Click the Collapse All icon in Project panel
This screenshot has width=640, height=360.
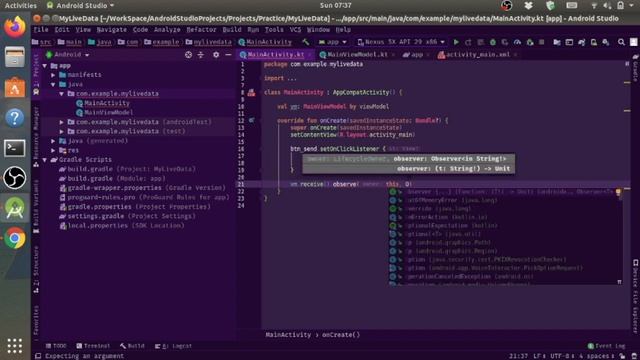[201, 54]
